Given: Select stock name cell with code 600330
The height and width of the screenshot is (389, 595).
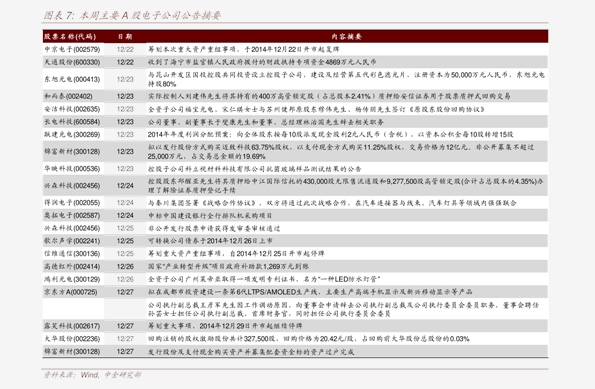Looking at the screenshot, I should click(72, 62).
